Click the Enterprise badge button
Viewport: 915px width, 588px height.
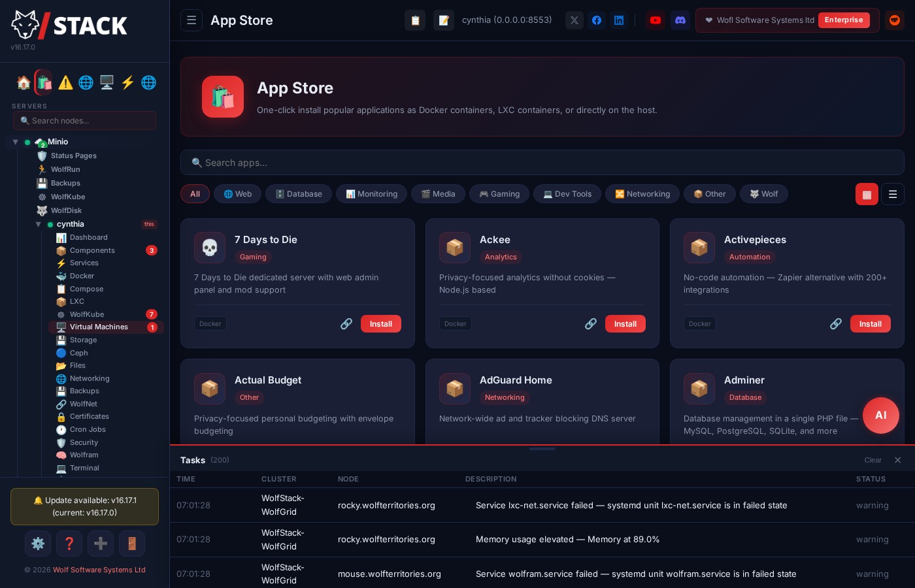[x=844, y=20]
